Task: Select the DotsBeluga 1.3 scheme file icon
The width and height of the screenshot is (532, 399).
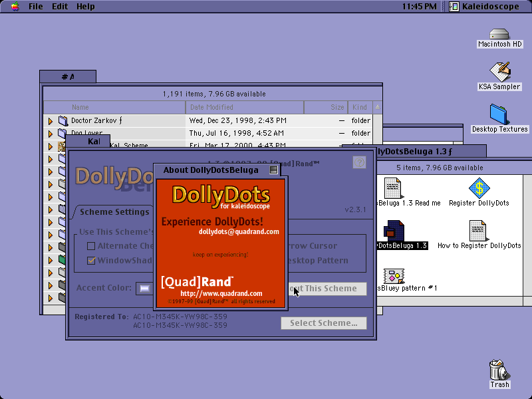Action: 394,231
